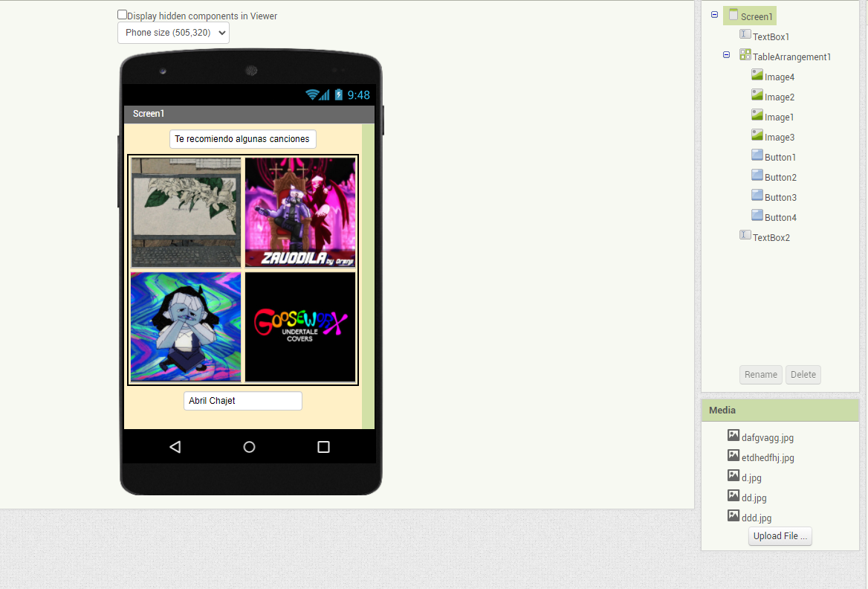
Task: Click the 'ddd.jpg' file name
Action: pos(757,518)
